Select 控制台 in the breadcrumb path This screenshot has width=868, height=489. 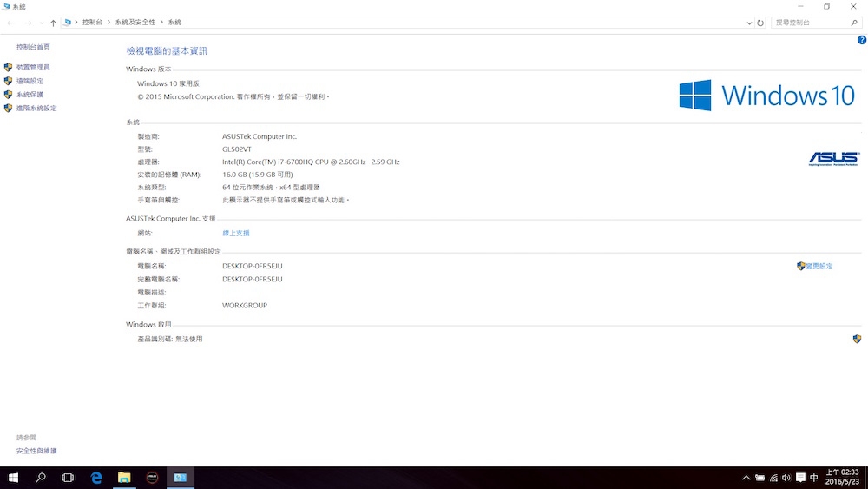(x=93, y=23)
